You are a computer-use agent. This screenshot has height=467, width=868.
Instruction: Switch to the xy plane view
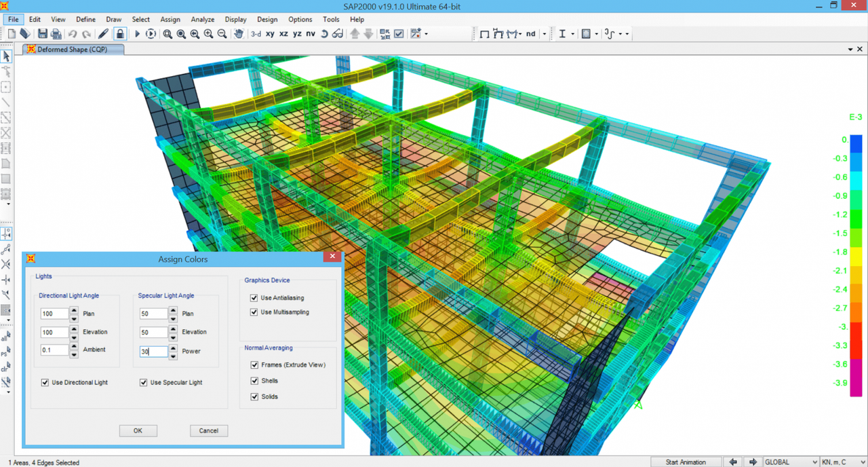point(270,34)
